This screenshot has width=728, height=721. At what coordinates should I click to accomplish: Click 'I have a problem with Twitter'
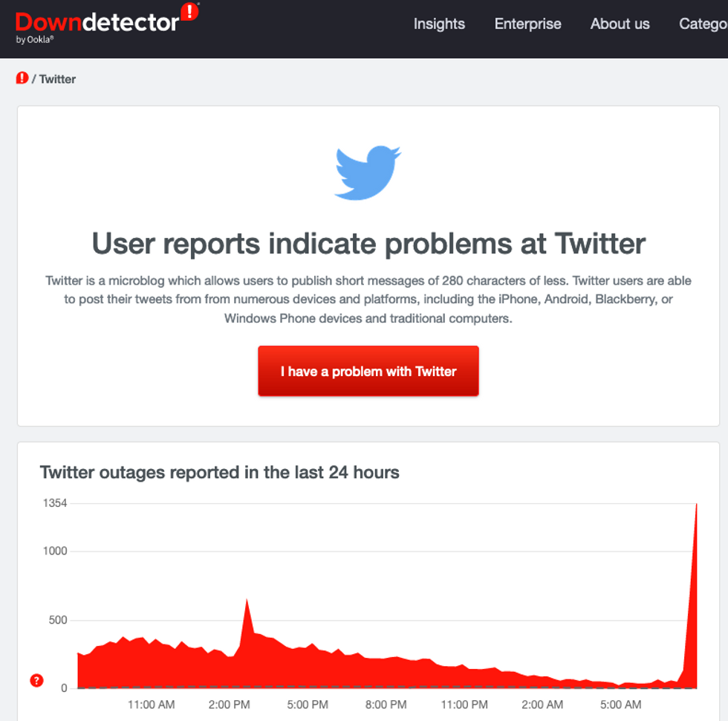pos(368,371)
